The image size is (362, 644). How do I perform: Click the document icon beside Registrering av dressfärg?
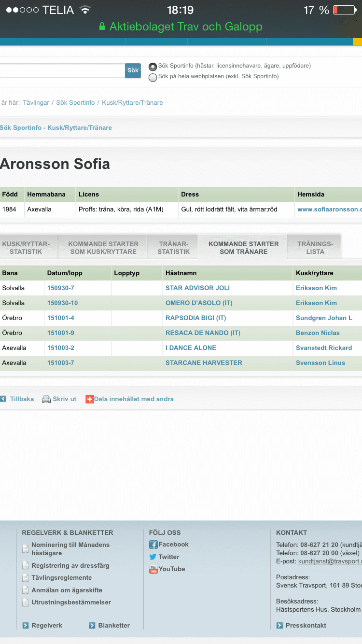tap(26, 566)
